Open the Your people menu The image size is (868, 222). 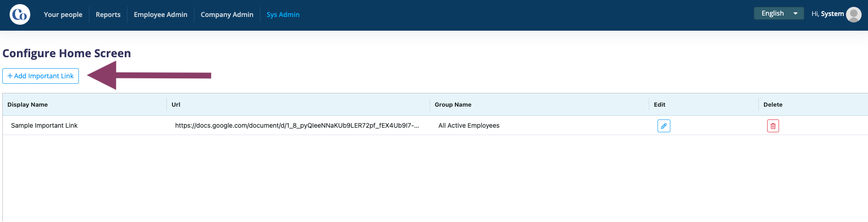[63, 15]
